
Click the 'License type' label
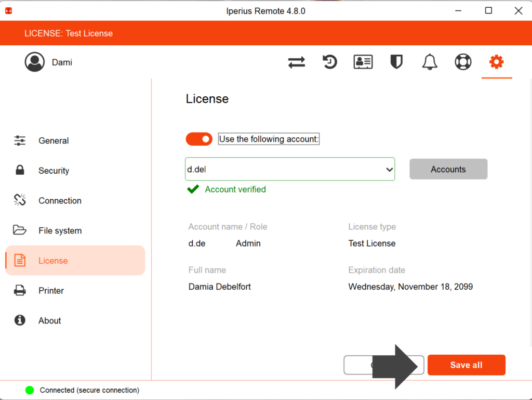(372, 226)
